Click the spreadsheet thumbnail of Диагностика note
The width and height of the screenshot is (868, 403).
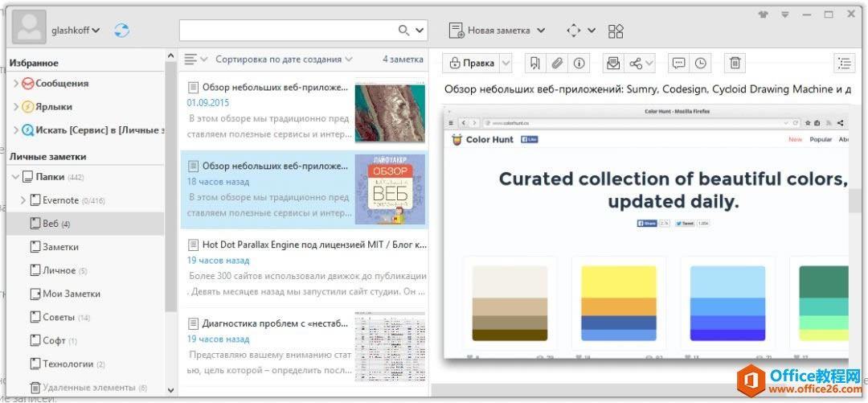390,347
